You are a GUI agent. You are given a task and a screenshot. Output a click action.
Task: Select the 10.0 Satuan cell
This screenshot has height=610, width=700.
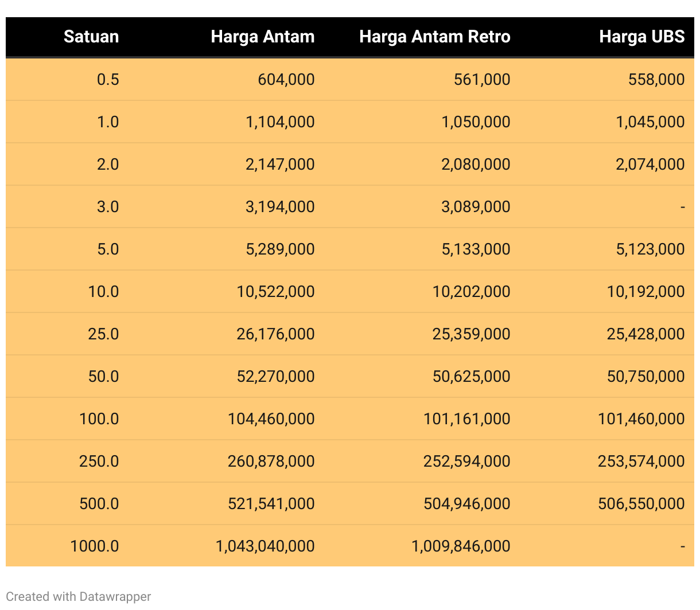click(x=103, y=291)
